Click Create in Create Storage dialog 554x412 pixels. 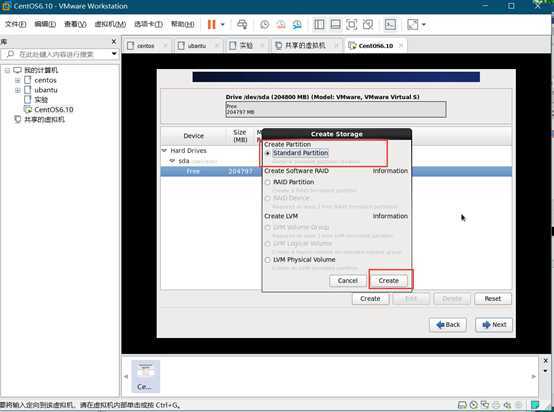point(389,281)
